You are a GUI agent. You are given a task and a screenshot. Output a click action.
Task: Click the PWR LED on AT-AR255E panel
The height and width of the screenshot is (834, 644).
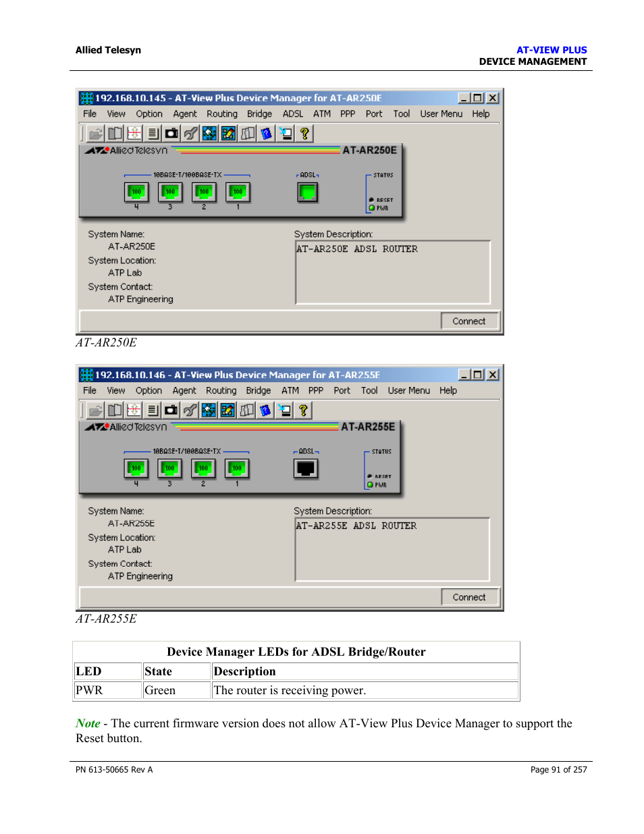[371, 485]
